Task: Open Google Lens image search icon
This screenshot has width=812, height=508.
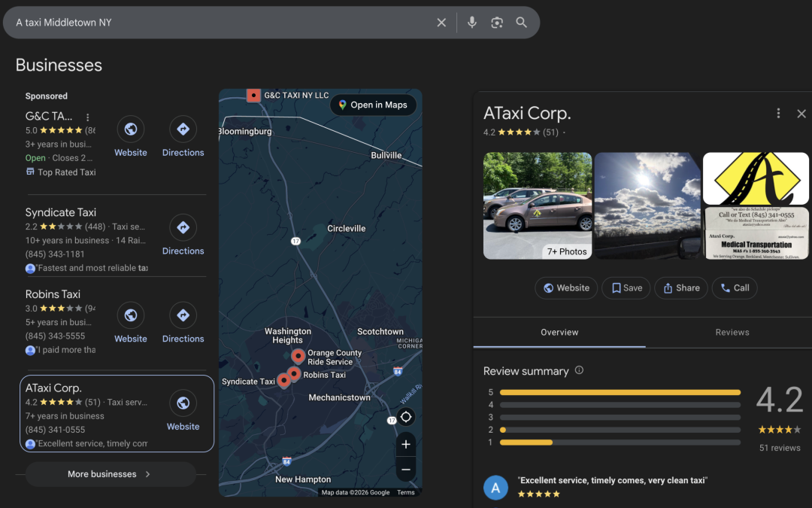Action: point(496,23)
